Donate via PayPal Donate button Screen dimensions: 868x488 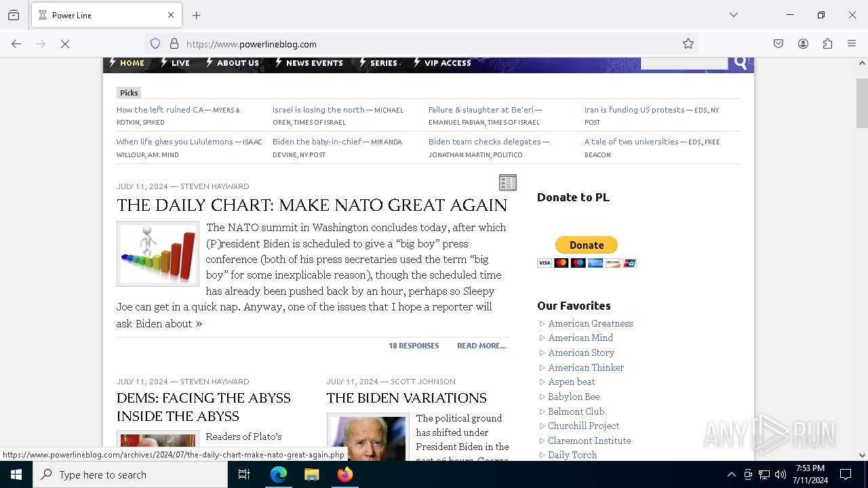587,245
